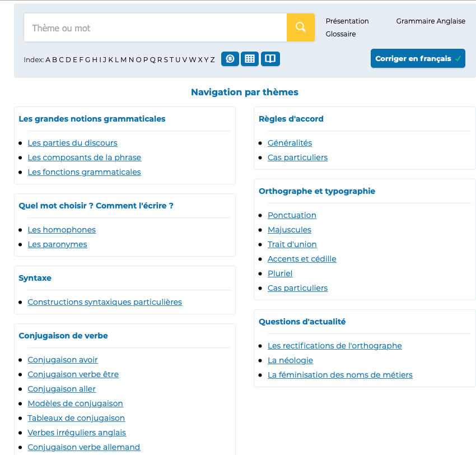Jump to letter M in the index
This screenshot has height=455, width=476.
123,60
